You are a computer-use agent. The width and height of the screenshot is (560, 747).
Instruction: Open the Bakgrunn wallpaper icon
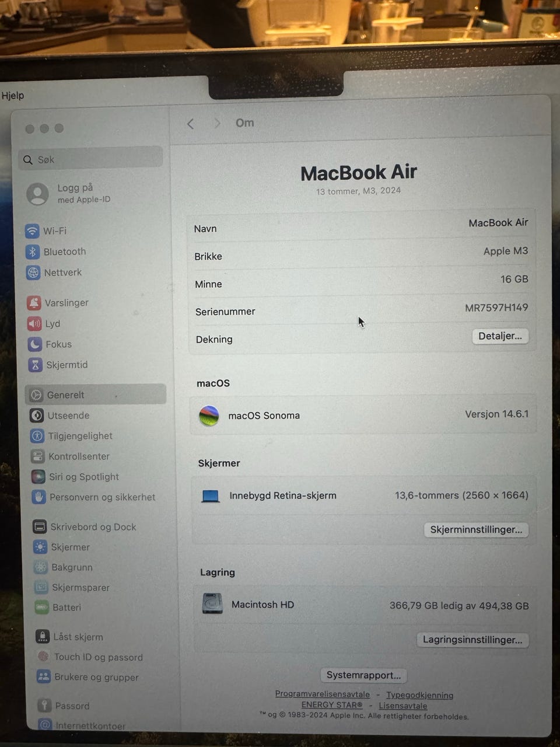(41, 567)
